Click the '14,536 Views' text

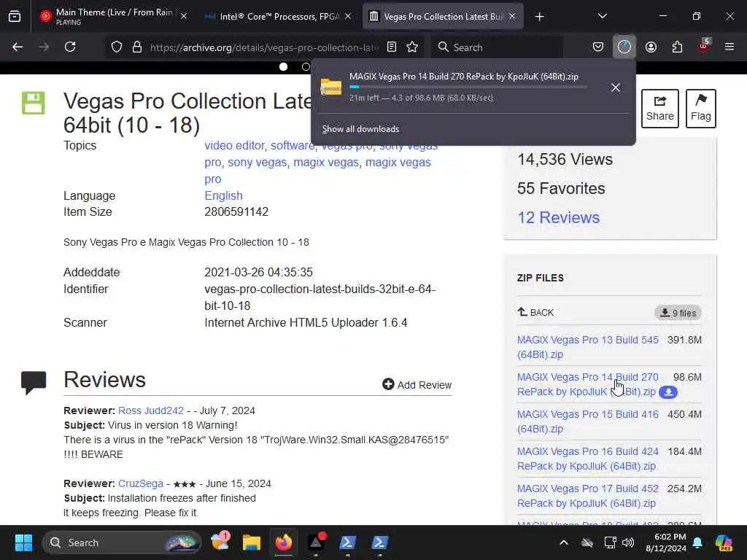point(565,160)
